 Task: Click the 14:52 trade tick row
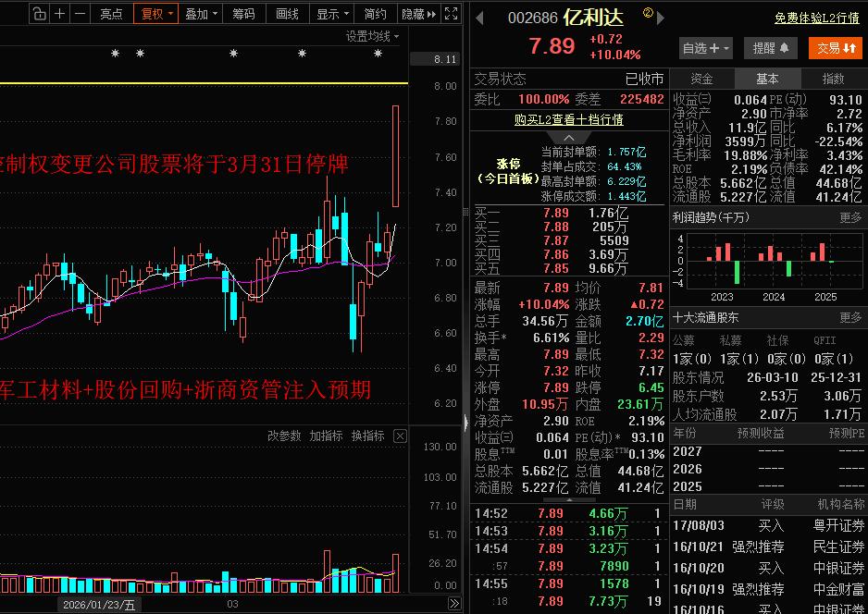click(x=568, y=513)
